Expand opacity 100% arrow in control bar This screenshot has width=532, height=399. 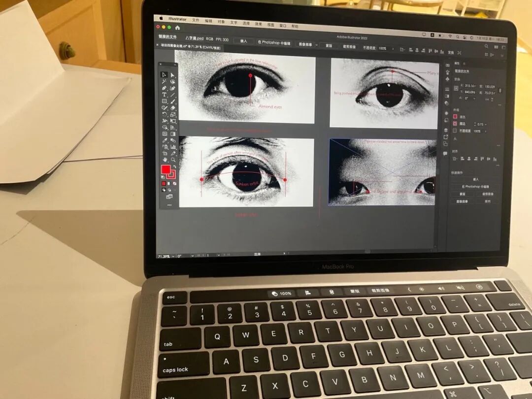tap(393, 49)
